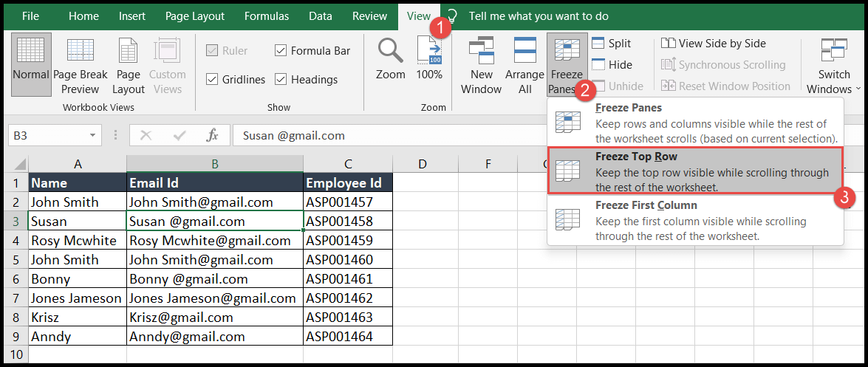Click the formula bar text Susan @gmail.com

[293, 136]
